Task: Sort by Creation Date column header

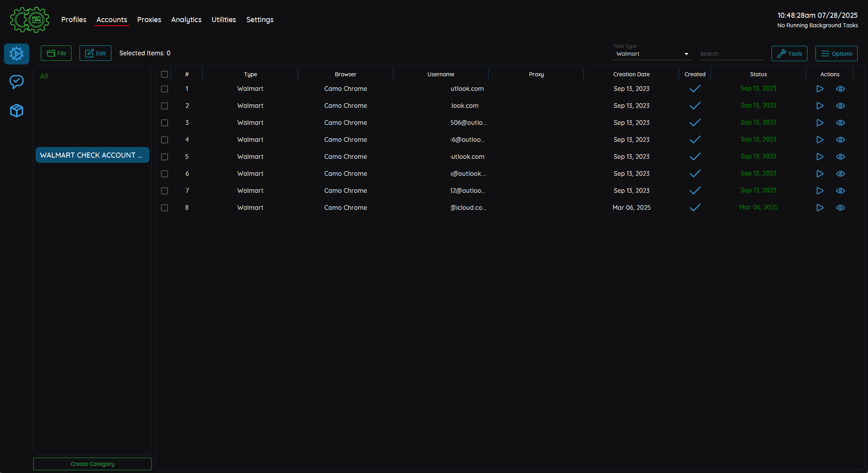Action: click(x=632, y=74)
